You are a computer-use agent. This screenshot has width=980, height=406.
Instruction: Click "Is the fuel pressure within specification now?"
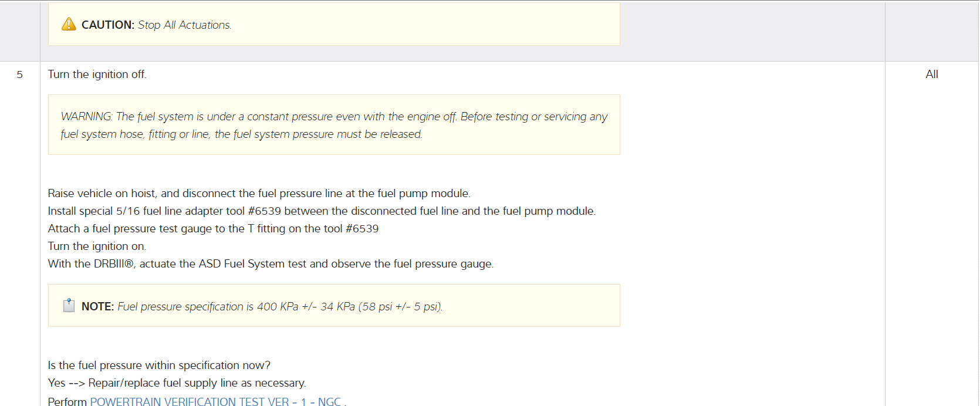click(x=159, y=366)
